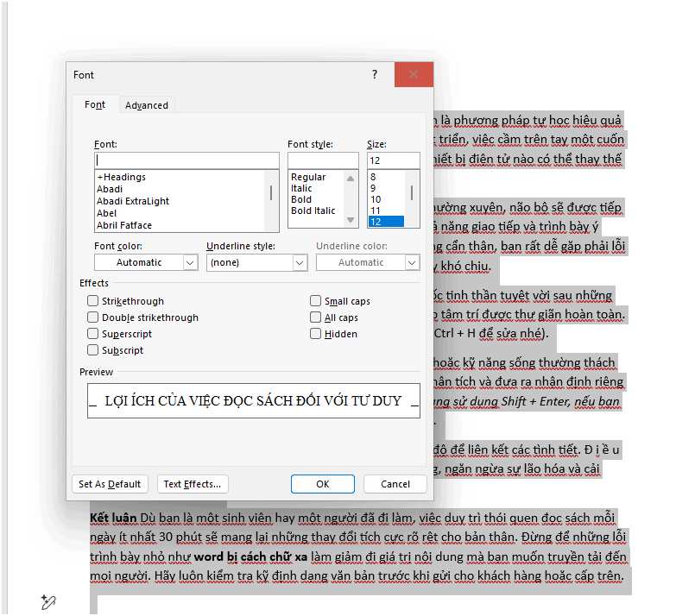676x616 pixels.
Task: Choose Abril Fatface from font list
Action: 124,225
